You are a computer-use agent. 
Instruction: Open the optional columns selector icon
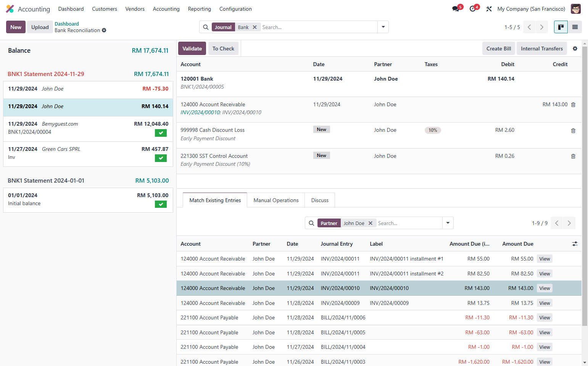pos(575,244)
